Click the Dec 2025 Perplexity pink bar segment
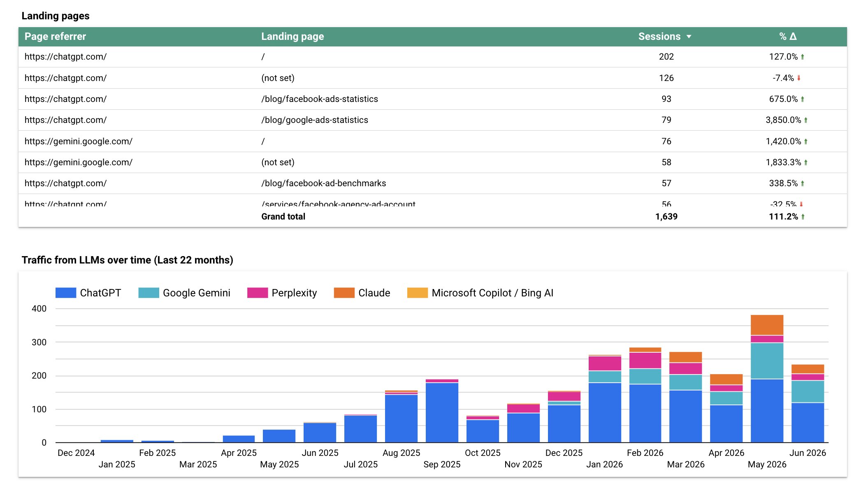The image size is (868, 490). [x=564, y=396]
